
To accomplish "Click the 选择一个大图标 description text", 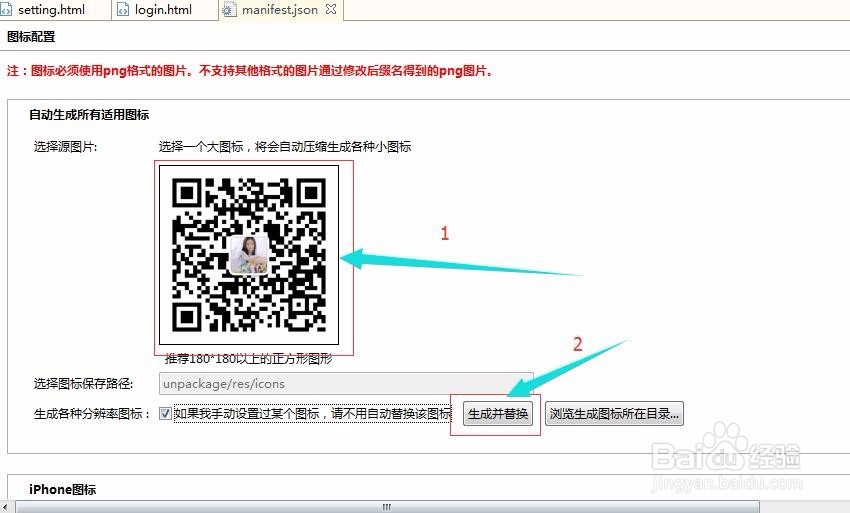I will pyautogui.click(x=285, y=146).
